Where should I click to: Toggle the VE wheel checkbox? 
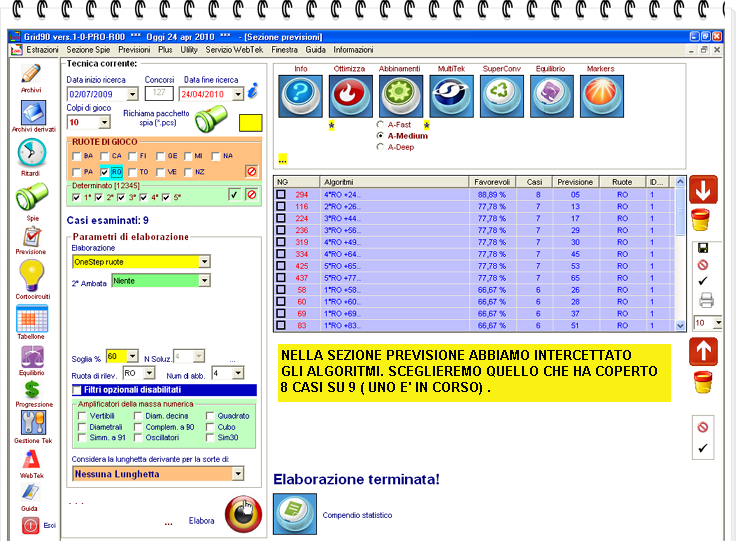click(160, 172)
